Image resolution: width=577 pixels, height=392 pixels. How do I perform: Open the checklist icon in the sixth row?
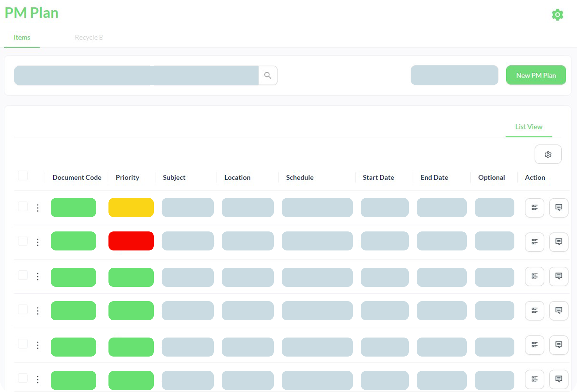534,379
